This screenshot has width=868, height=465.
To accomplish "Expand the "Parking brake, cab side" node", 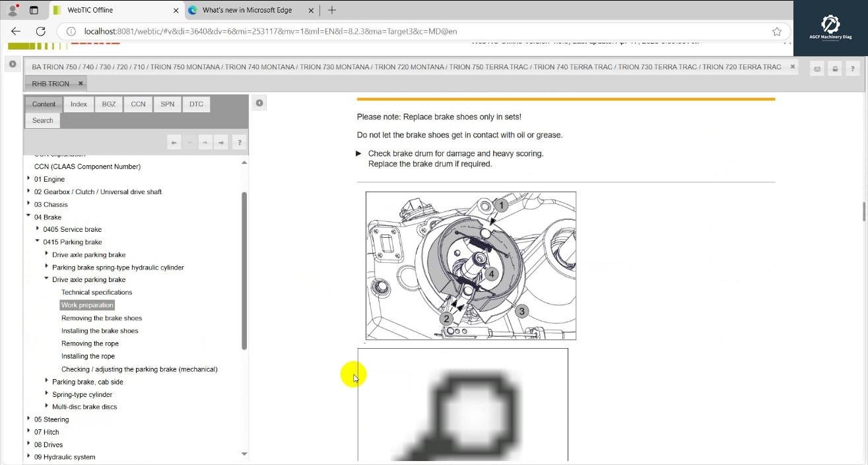I will (46, 381).
